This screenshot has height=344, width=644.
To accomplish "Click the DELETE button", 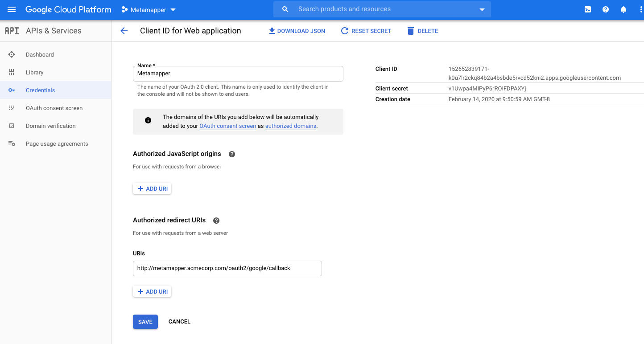I will pos(422,31).
